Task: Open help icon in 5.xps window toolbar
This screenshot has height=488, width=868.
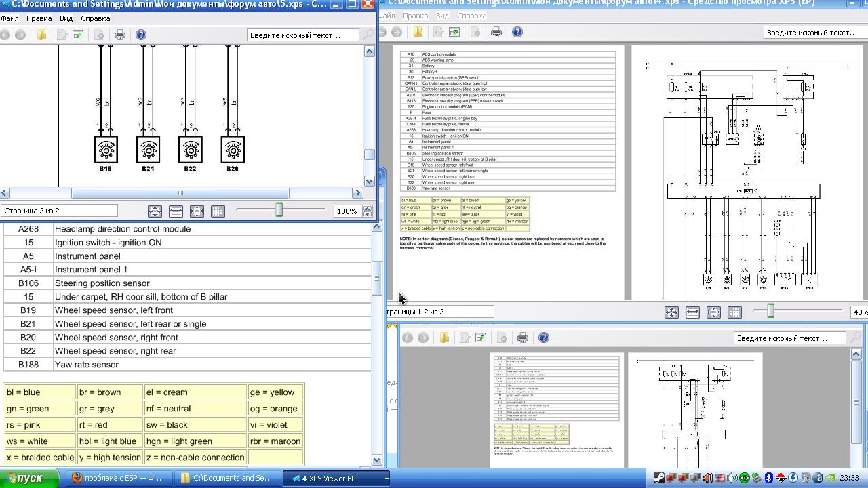Action: [x=141, y=35]
